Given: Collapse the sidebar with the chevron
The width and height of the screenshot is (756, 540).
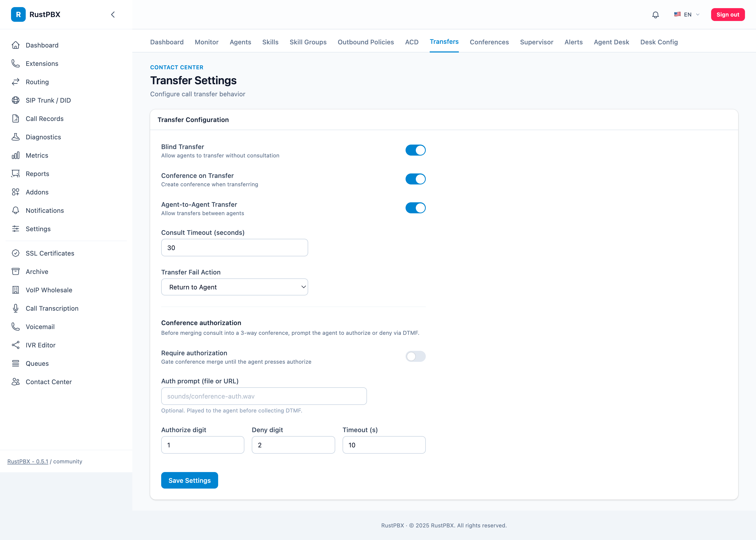Looking at the screenshot, I should pos(113,14).
